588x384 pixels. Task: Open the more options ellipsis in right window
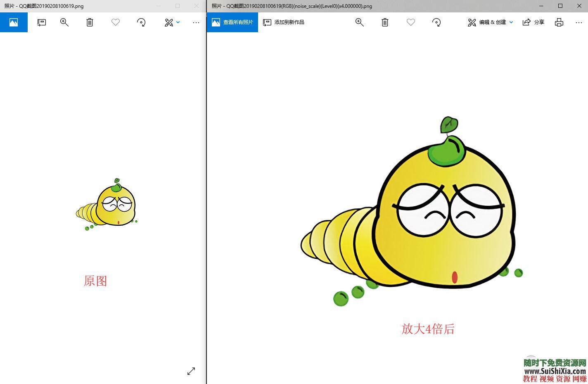(579, 22)
